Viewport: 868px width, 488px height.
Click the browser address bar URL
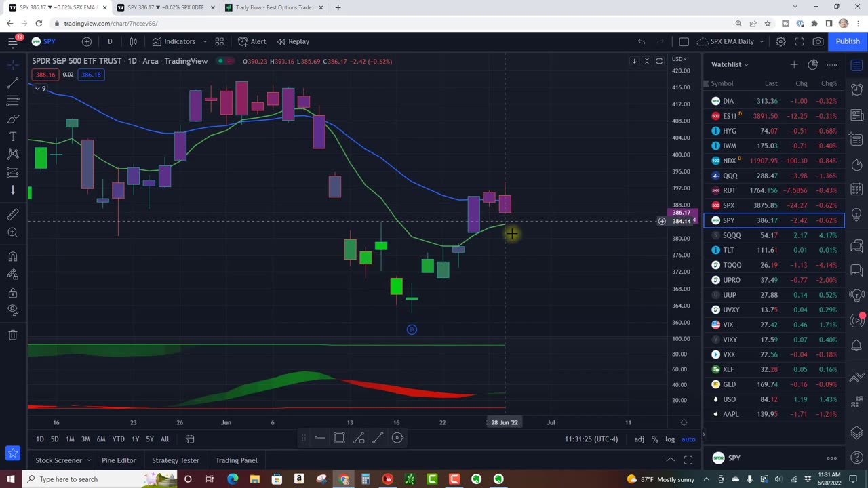[x=111, y=23]
